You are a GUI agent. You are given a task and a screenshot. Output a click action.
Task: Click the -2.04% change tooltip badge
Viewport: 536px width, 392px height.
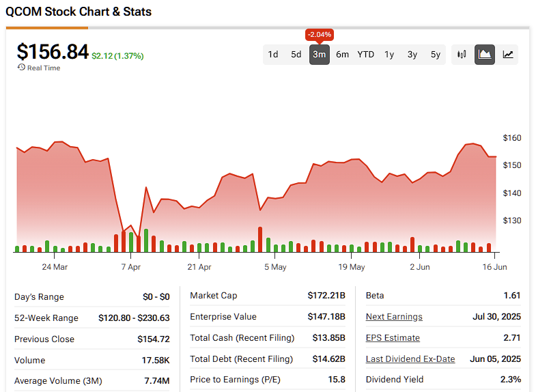[x=320, y=35]
